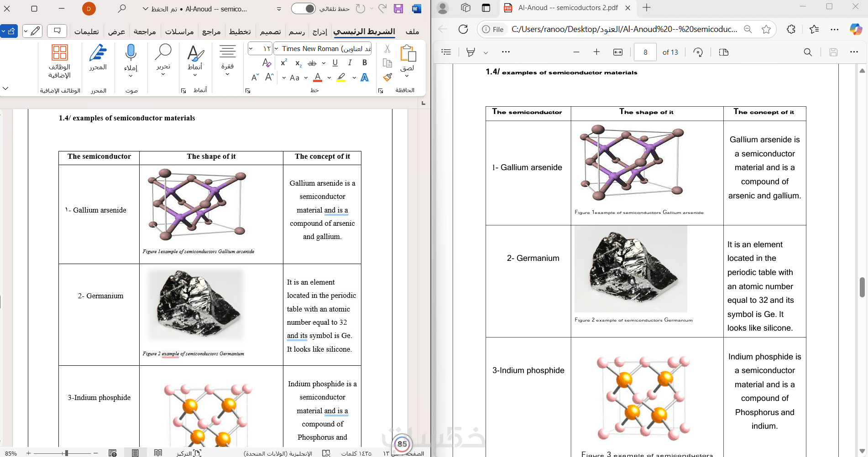This screenshot has height=457, width=868.
Task: Switch to the Insert (إدراج) ribbon tab
Action: (320, 31)
